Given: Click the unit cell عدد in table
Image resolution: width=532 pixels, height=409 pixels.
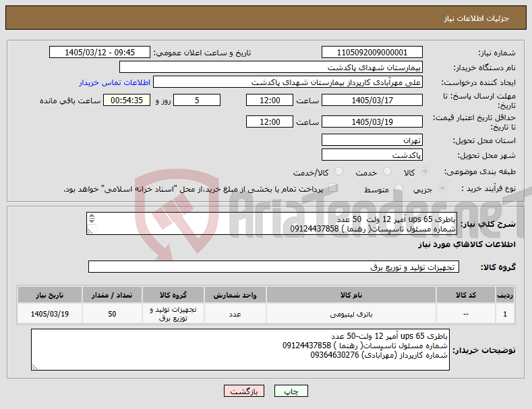Looking at the screenshot, I should point(235,314).
